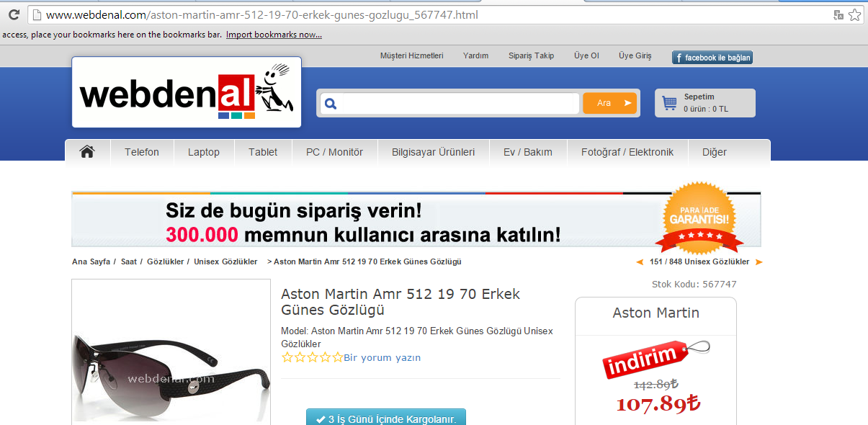Click the magnifier icon in search box
The width and height of the screenshot is (868, 425).
(331, 104)
